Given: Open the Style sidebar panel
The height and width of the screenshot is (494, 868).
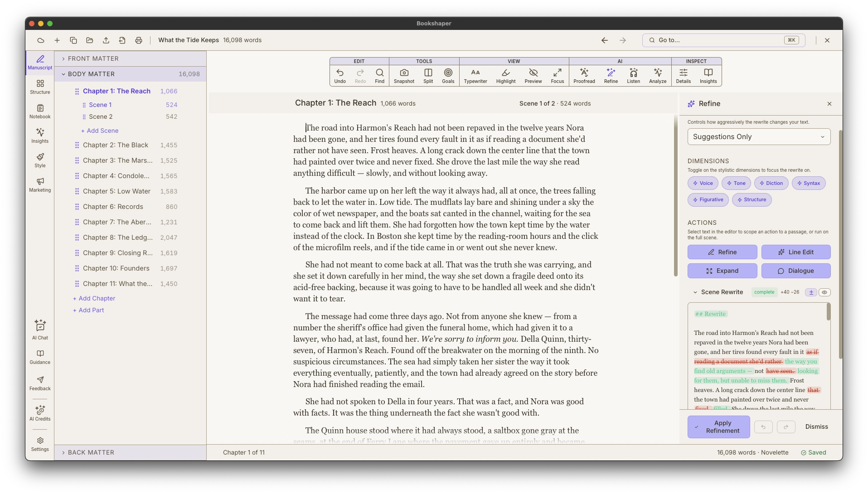Looking at the screenshot, I should click(40, 160).
